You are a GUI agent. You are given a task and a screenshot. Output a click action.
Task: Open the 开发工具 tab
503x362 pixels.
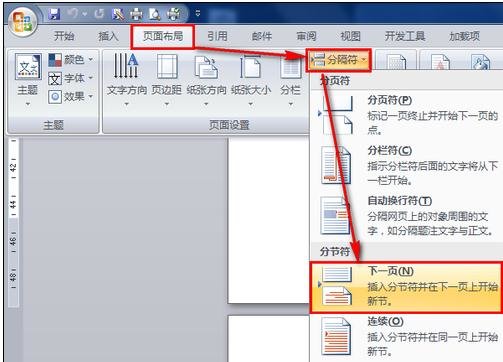pyautogui.click(x=405, y=36)
